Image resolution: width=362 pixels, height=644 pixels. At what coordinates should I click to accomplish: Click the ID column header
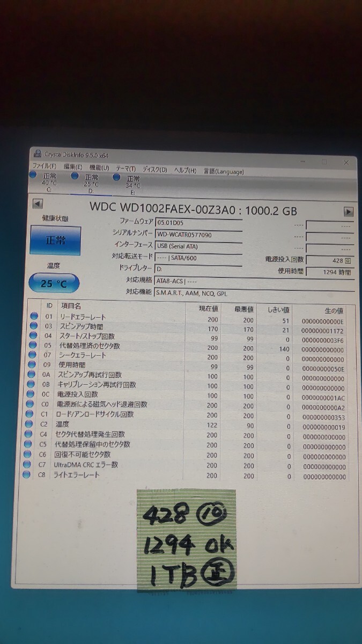pyautogui.click(x=49, y=305)
